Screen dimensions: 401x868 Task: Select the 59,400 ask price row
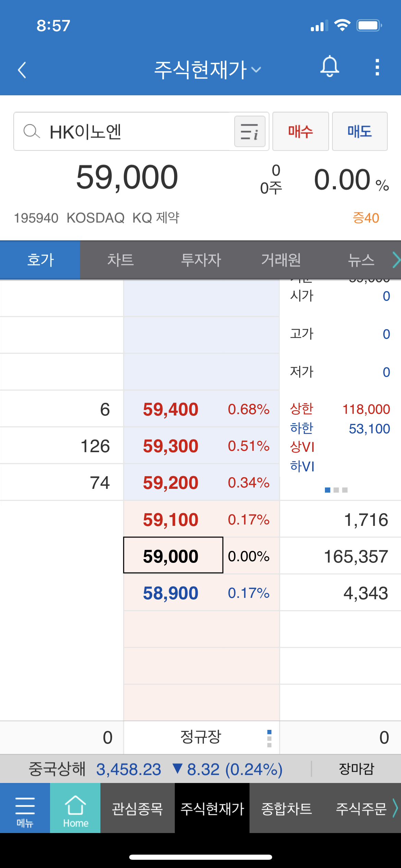(x=201, y=409)
